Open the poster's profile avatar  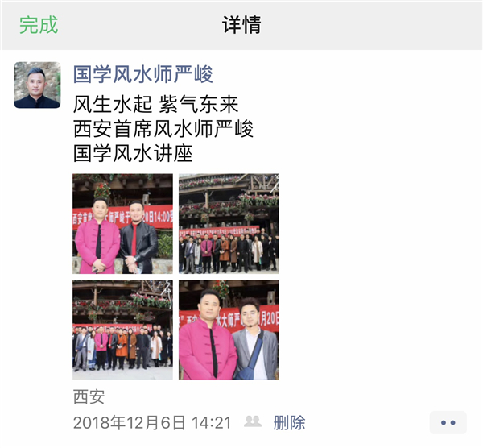[x=37, y=85]
